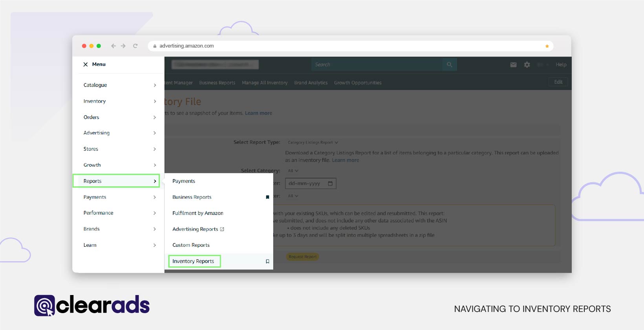Expand the Orders menu chevron
The height and width of the screenshot is (330, 644).
click(x=155, y=117)
